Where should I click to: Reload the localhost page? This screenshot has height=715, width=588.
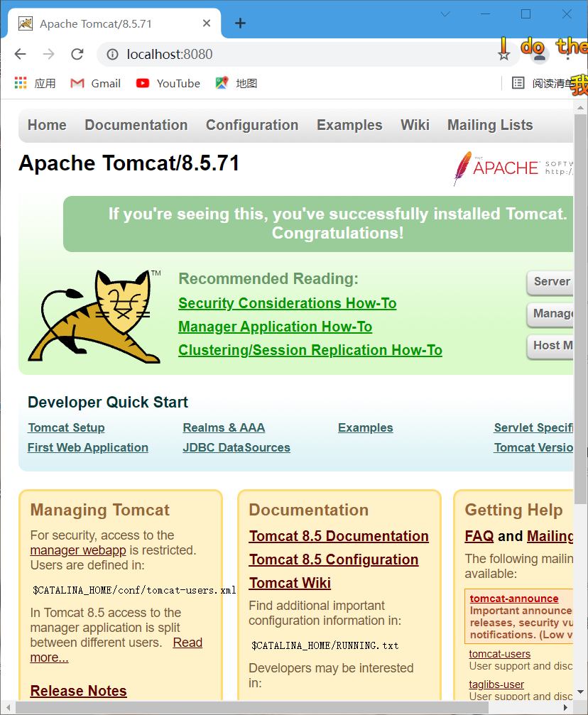[77, 54]
